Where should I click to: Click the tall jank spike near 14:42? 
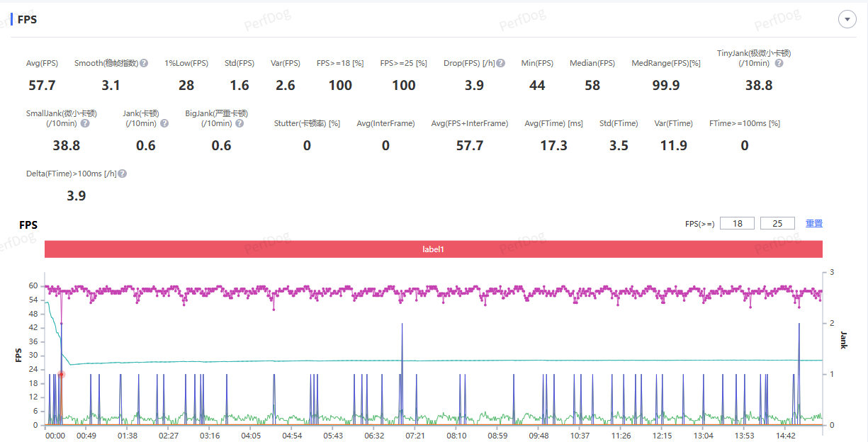pos(799,325)
